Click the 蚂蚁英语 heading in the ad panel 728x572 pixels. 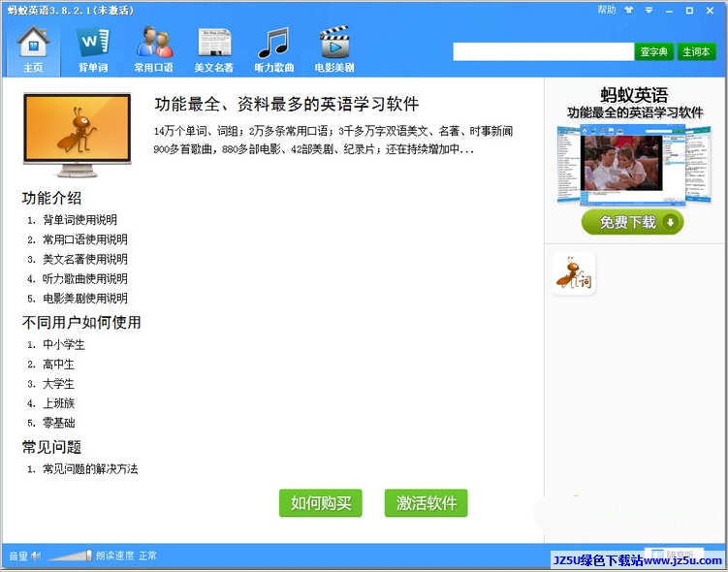(634, 95)
